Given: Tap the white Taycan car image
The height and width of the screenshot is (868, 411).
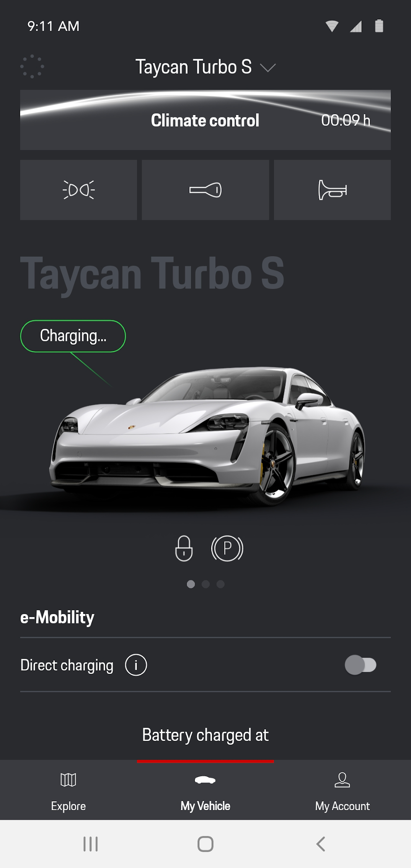Looking at the screenshot, I should tap(207, 436).
